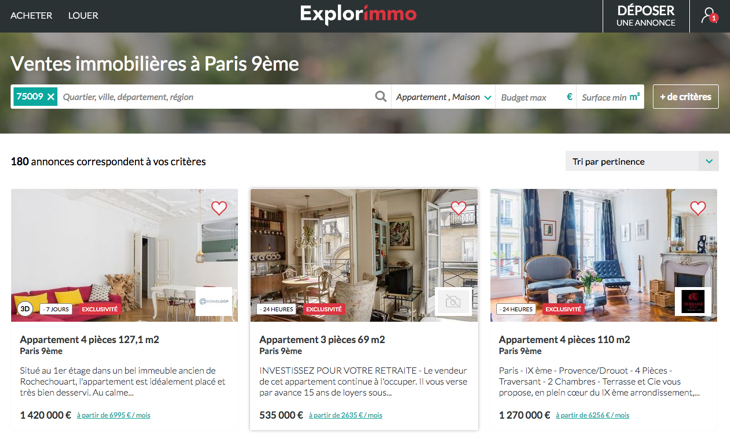The height and width of the screenshot is (442, 730).
Task: Click the 3D tour badge on first listing
Action: coord(25,309)
